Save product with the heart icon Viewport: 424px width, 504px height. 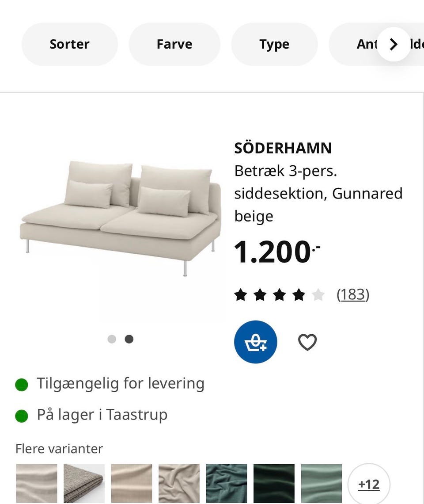pos(307,342)
